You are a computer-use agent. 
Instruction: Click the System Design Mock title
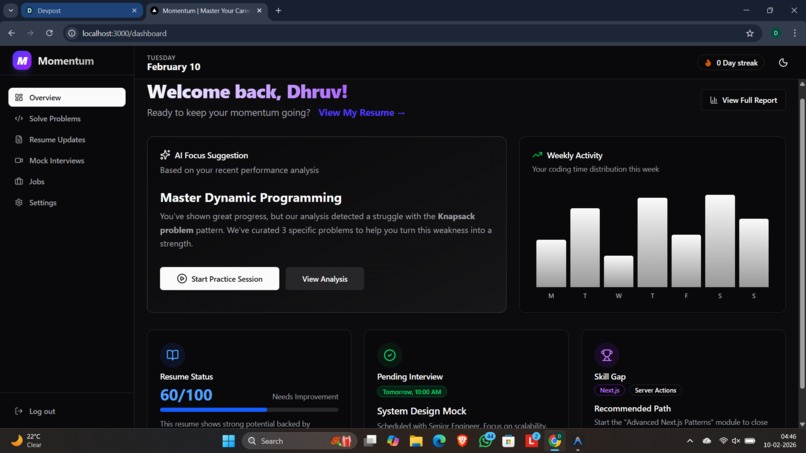point(422,411)
